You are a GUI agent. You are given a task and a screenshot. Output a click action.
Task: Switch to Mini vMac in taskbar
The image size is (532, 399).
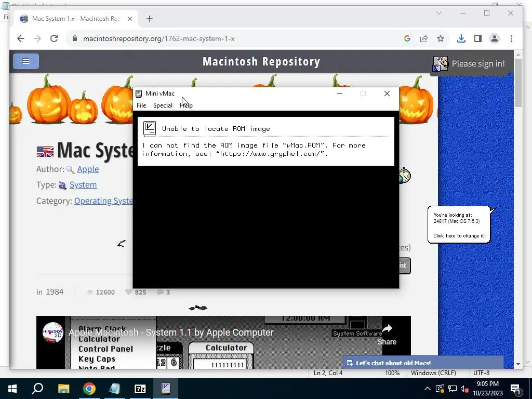pos(166,389)
